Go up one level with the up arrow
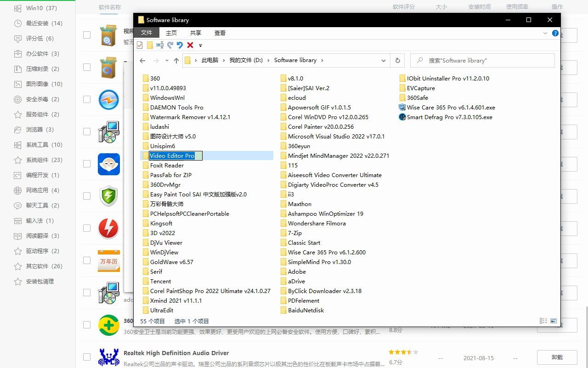Image resolution: width=588 pixels, height=368 pixels. click(176, 60)
